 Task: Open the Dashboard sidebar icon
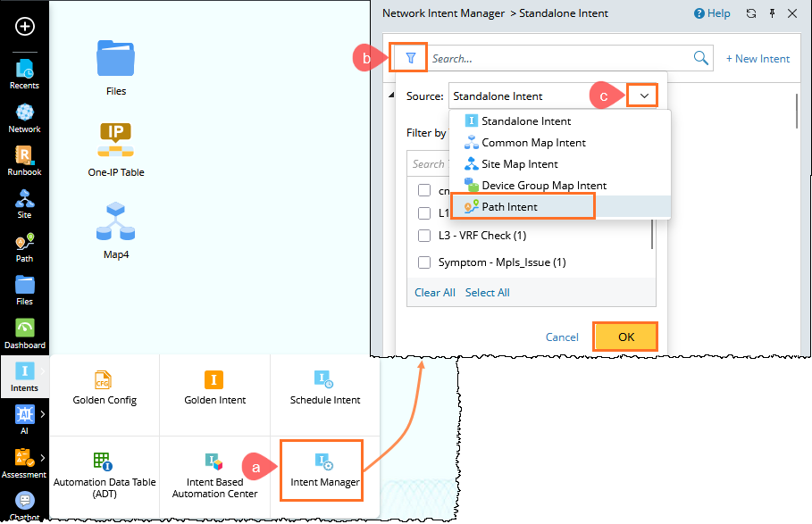pos(24,334)
